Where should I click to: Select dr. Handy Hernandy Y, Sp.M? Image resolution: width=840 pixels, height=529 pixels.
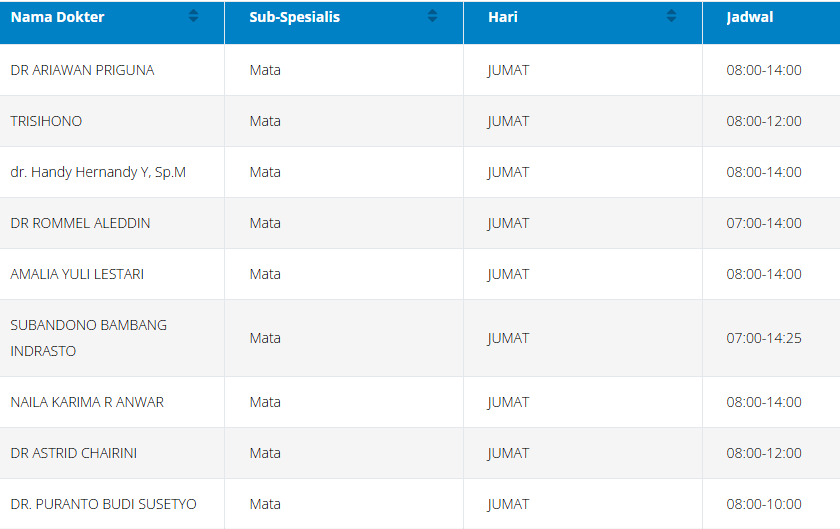(x=98, y=172)
